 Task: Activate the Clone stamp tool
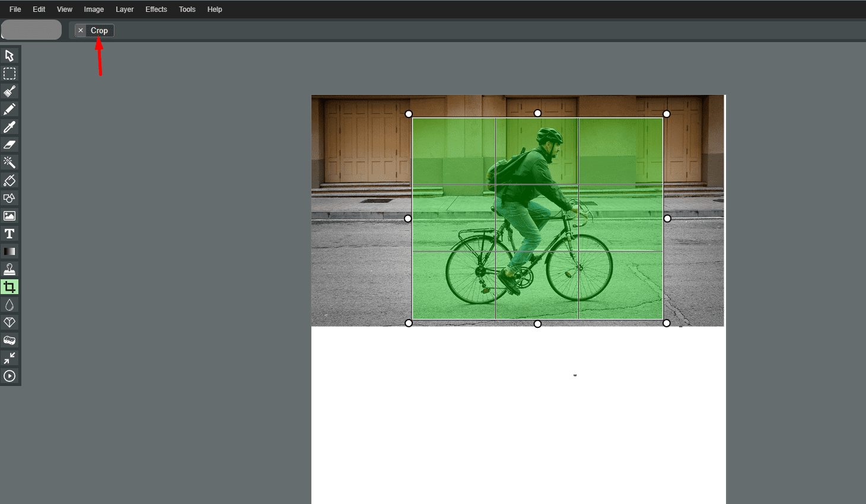click(9, 269)
